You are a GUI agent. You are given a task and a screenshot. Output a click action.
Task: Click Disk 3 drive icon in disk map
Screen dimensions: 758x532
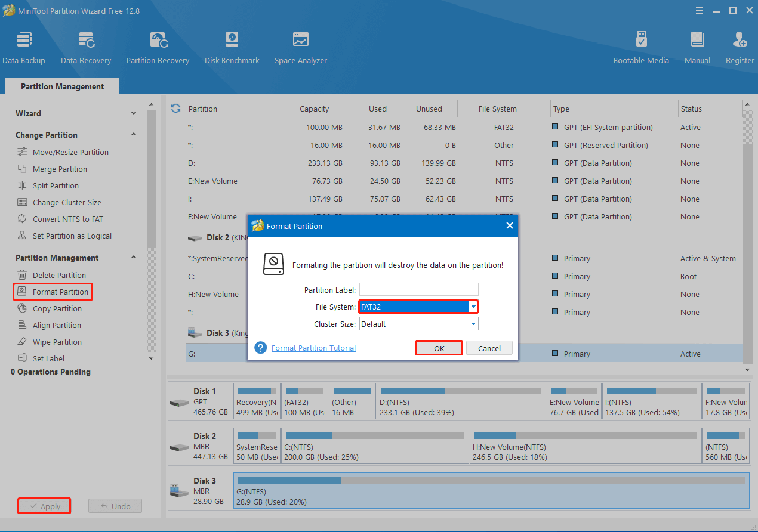tap(179, 491)
